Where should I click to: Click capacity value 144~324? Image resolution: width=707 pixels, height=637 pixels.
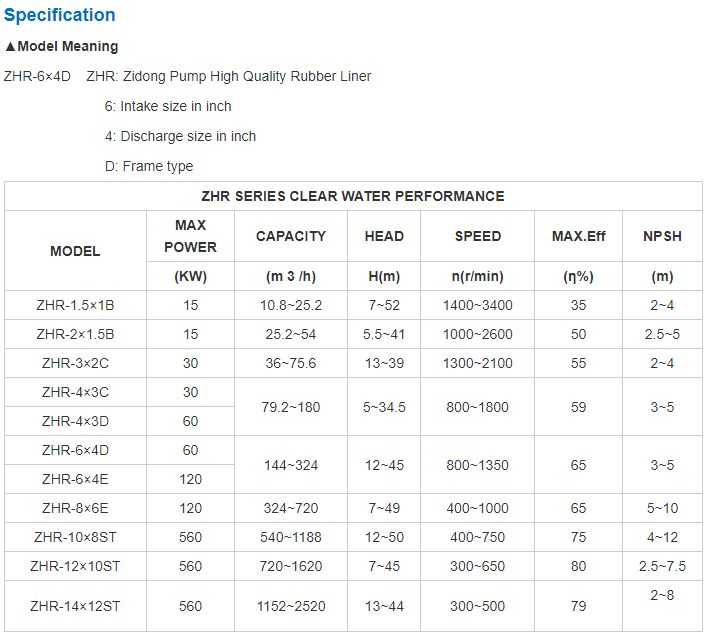tap(291, 465)
